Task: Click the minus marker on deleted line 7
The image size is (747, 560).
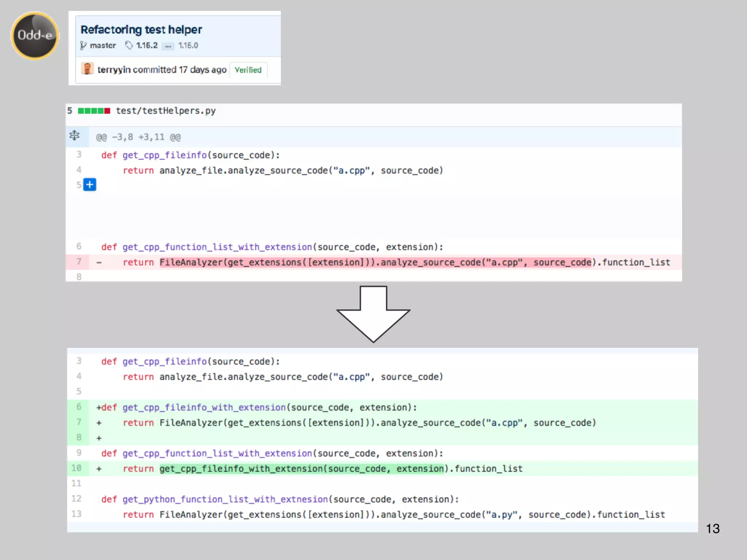Action: pyautogui.click(x=99, y=262)
